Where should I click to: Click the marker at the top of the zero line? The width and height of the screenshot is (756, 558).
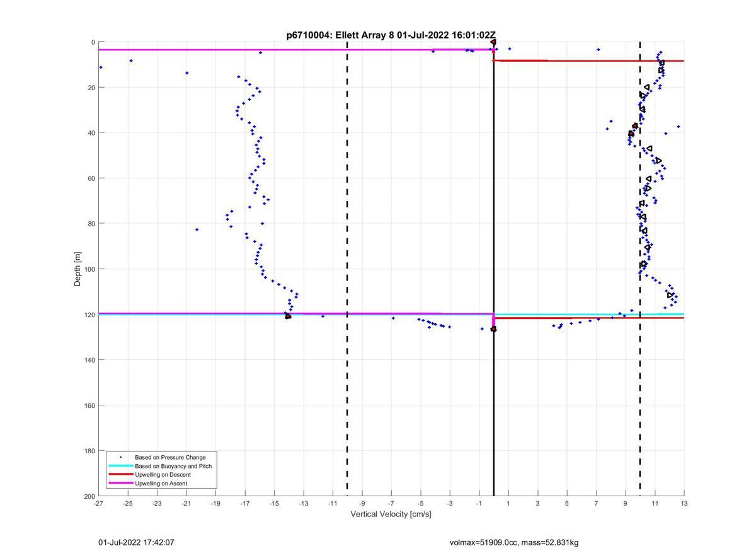point(493,42)
